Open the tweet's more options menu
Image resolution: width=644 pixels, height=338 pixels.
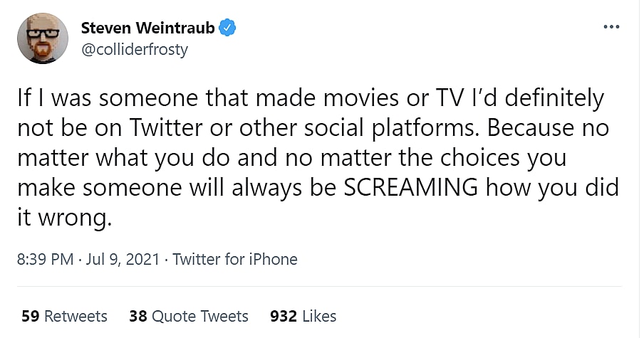point(611,28)
